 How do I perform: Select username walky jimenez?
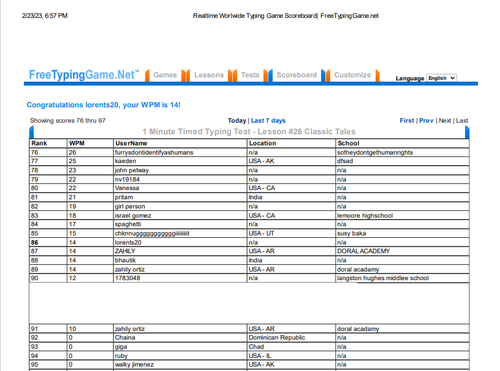click(x=134, y=365)
